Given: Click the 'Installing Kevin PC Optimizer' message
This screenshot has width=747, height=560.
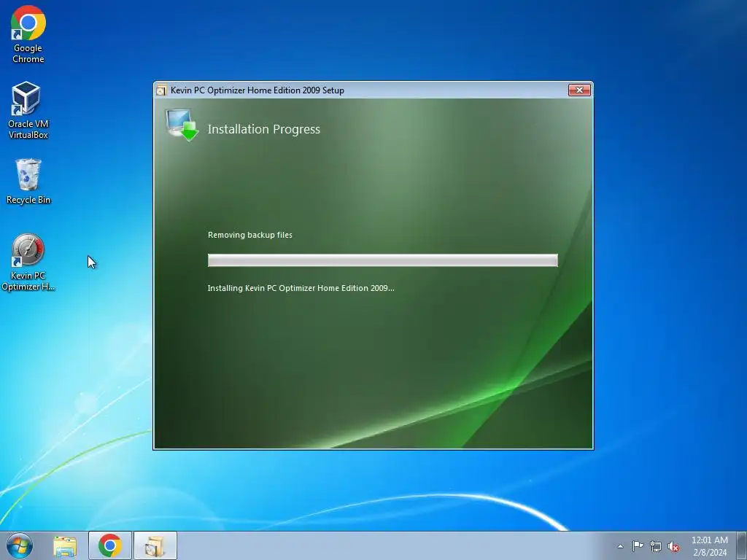Looking at the screenshot, I should point(301,288).
